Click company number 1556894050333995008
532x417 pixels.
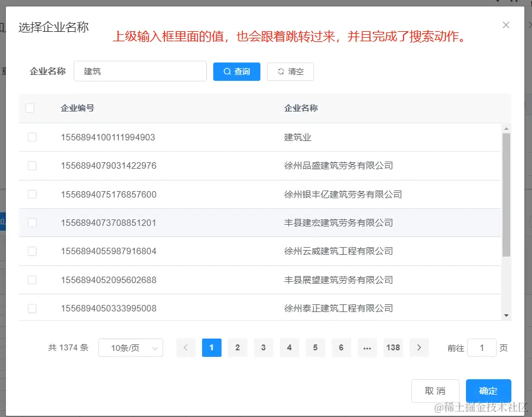click(108, 308)
